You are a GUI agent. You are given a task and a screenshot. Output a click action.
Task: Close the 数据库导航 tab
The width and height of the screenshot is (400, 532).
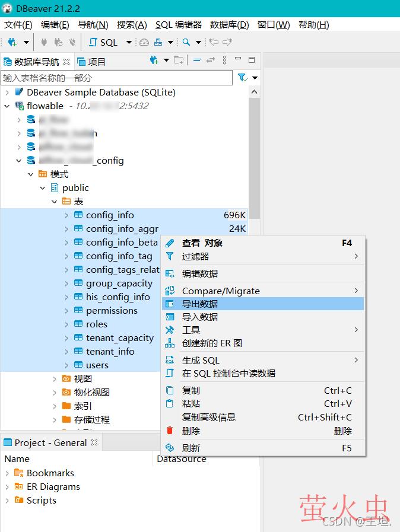66,62
